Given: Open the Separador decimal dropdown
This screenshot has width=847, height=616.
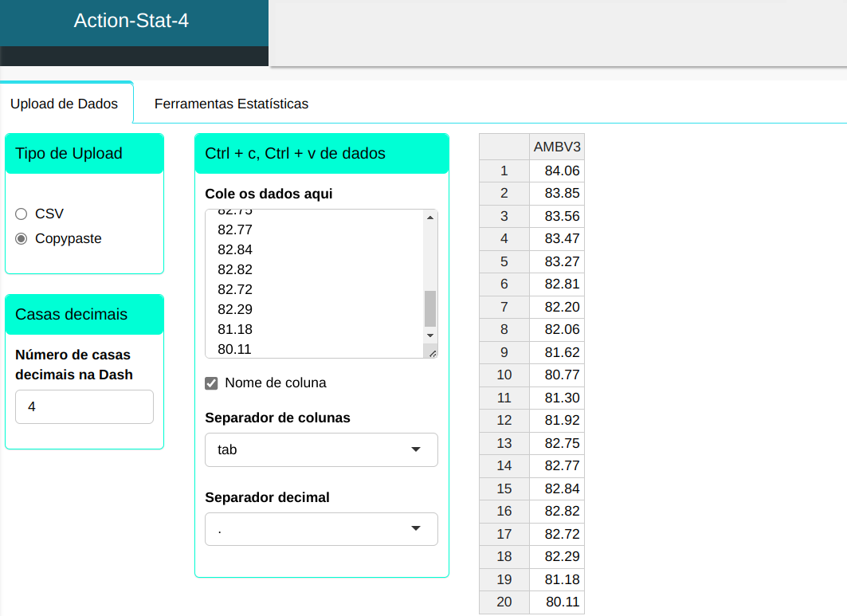Looking at the screenshot, I should point(321,529).
